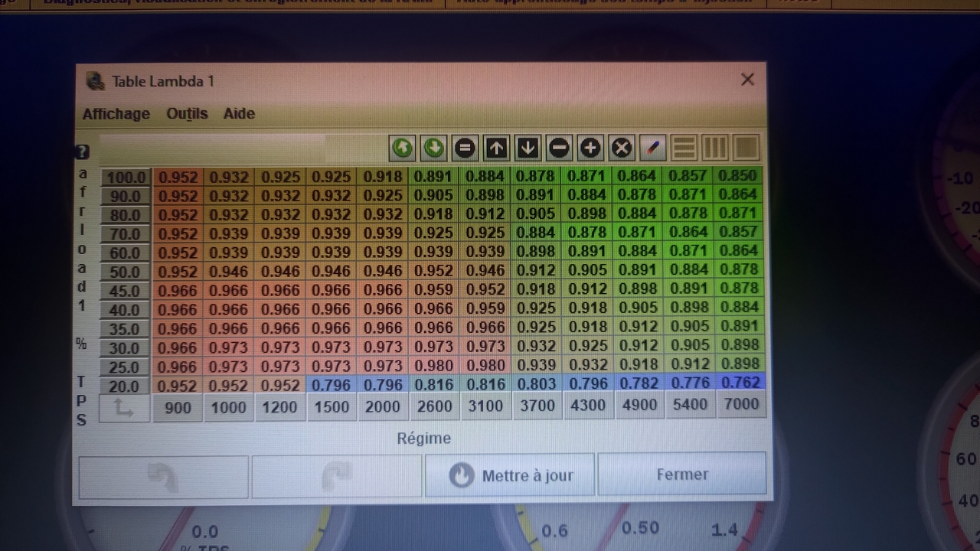The image size is (980, 551).
Task: Open the Aide menu
Action: 239,114
